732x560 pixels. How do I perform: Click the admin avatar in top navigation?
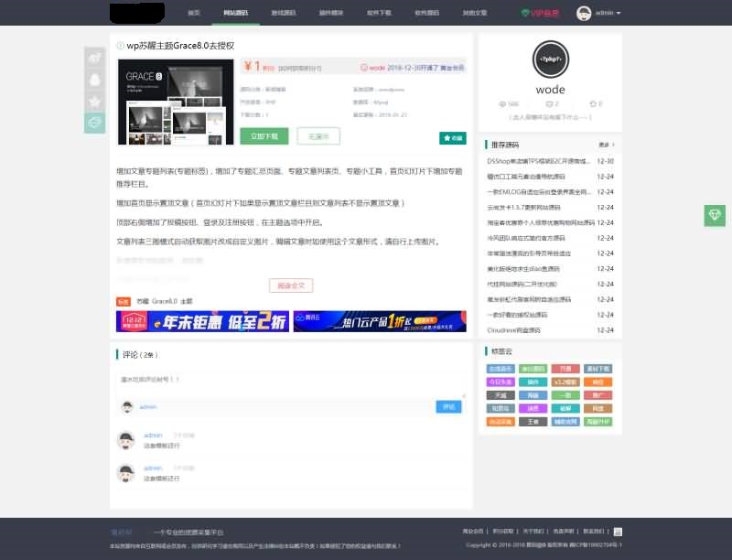[x=584, y=13]
